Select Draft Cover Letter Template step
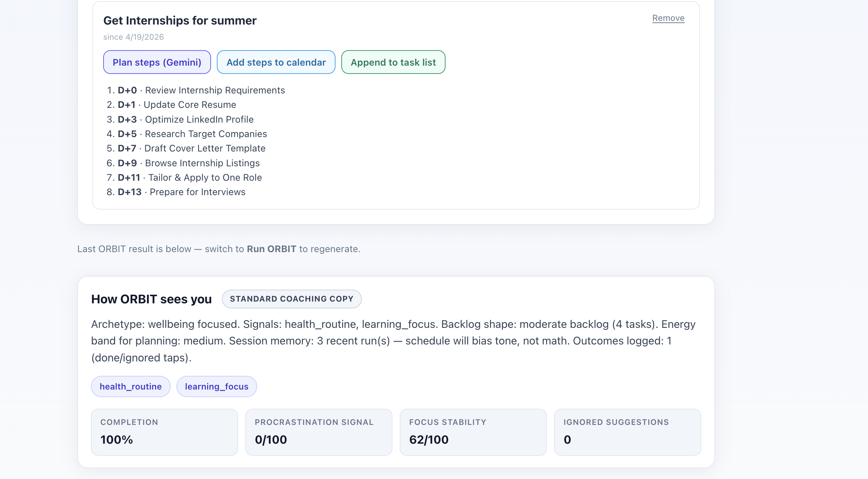The height and width of the screenshot is (479, 868). coord(205,148)
